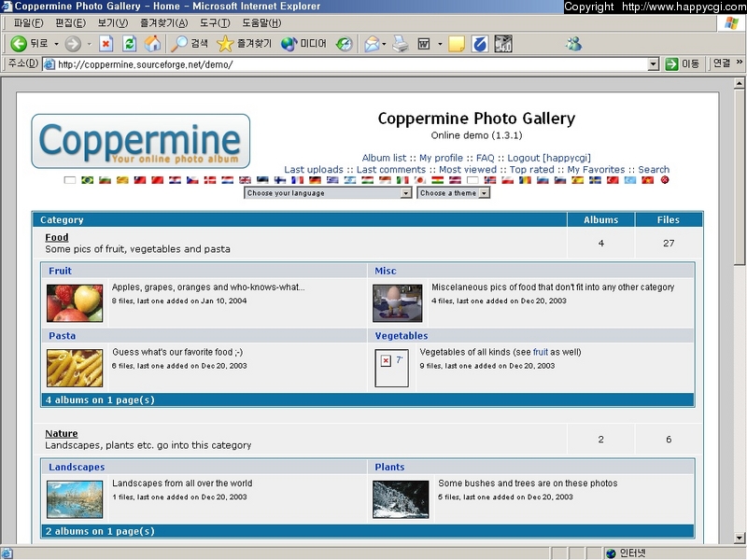Go back with the 뒤로 button
747x560 pixels.
click(x=30, y=44)
